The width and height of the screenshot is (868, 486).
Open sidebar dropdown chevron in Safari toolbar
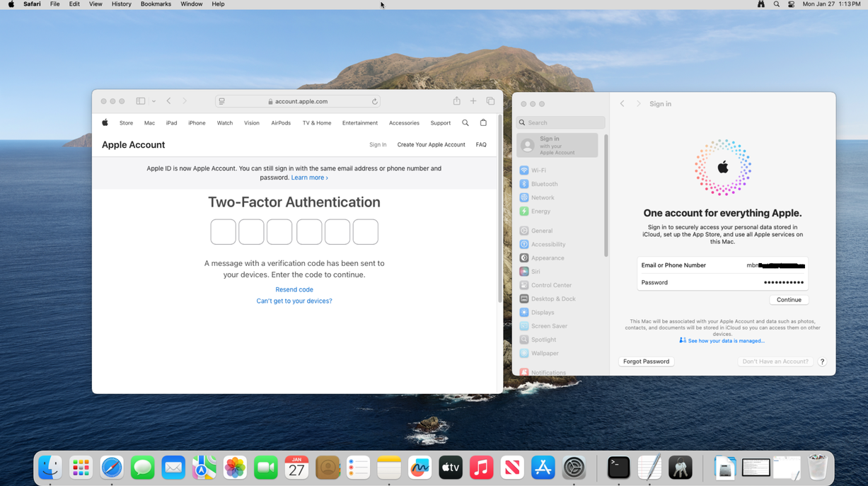(154, 101)
